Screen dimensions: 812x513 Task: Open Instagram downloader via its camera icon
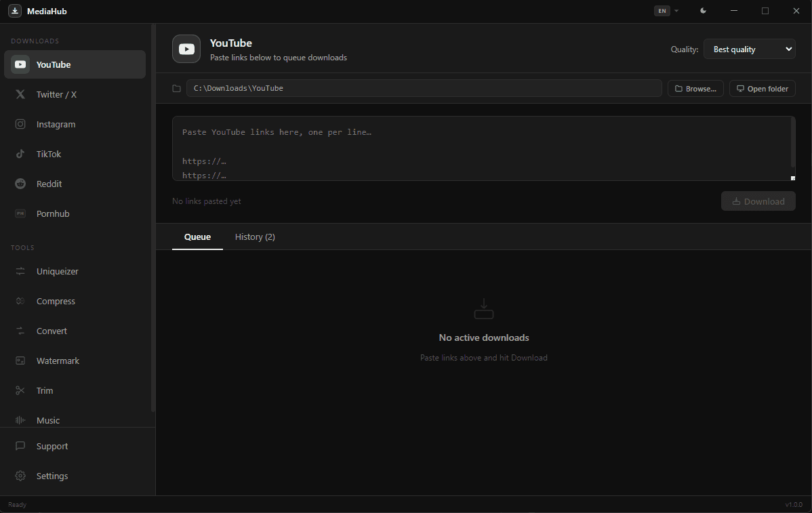pos(20,124)
